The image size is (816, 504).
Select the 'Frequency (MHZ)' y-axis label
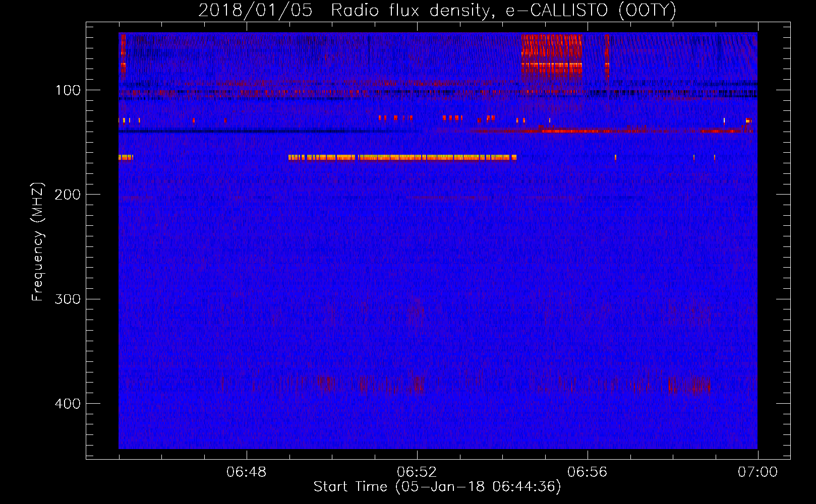click(x=38, y=241)
